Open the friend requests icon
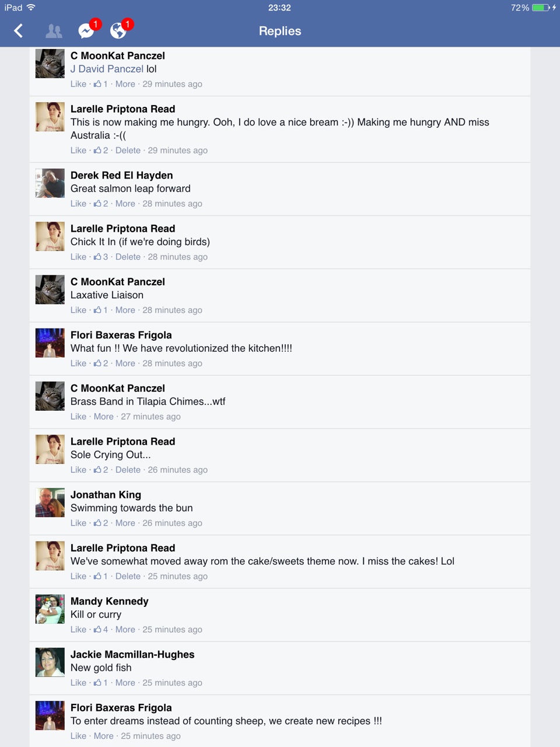 (54, 31)
